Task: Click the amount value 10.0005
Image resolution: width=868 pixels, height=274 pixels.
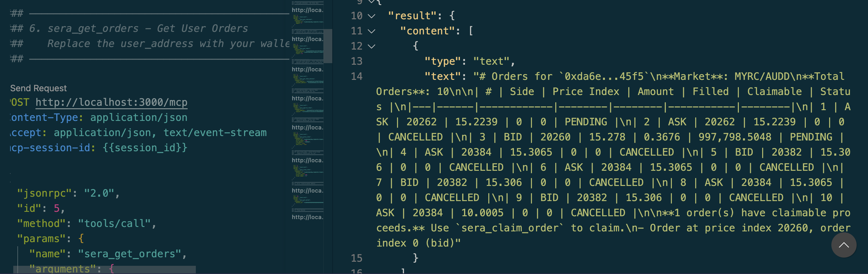Action: [x=483, y=213]
